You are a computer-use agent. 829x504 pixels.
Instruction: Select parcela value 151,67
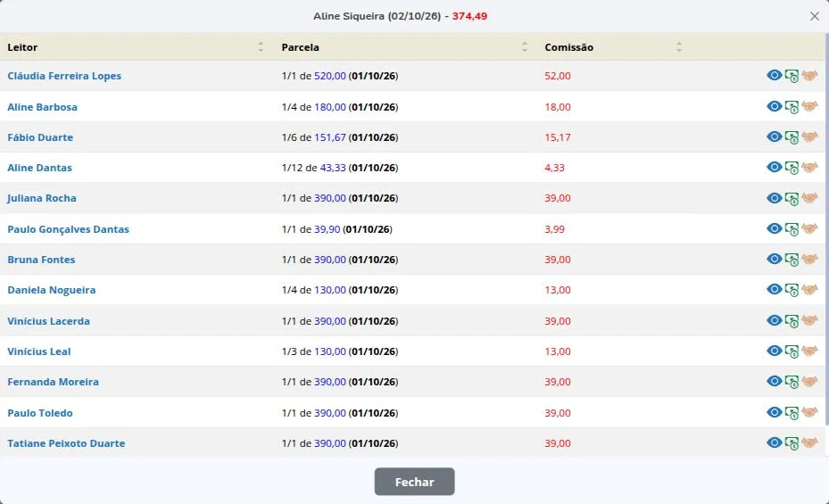click(330, 137)
